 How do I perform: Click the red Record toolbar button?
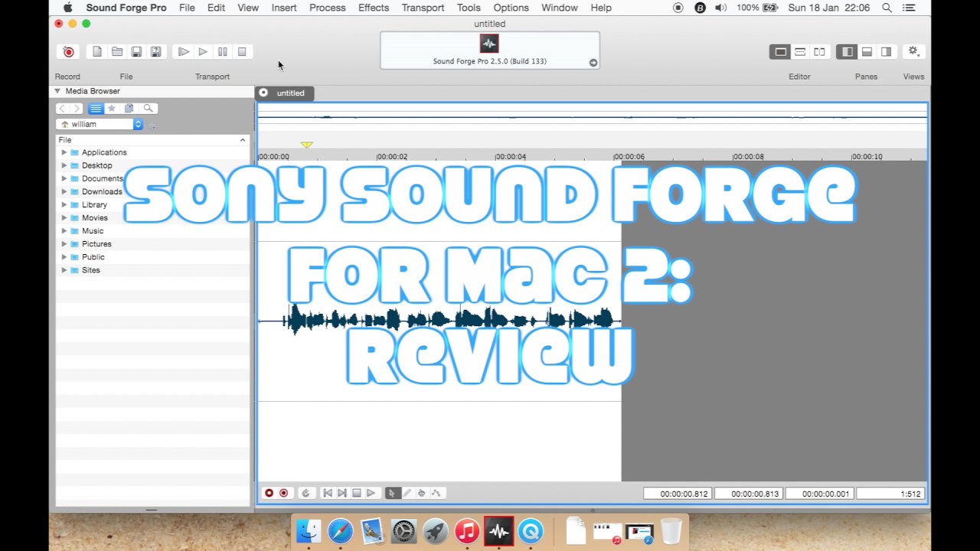pos(68,52)
